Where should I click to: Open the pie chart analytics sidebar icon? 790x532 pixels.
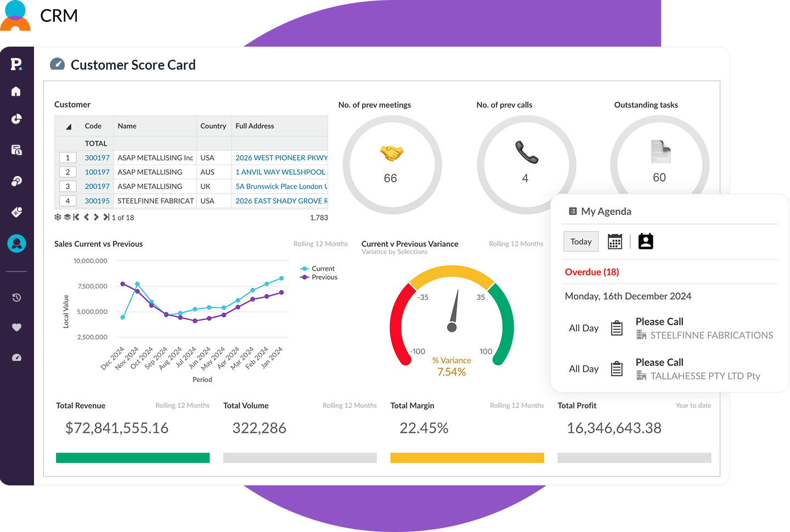click(16, 119)
